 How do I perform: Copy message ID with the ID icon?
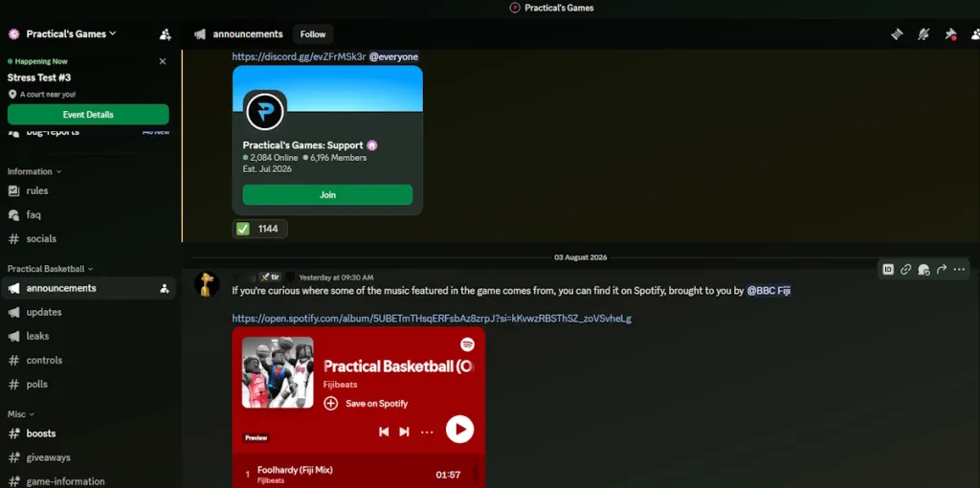(888, 269)
